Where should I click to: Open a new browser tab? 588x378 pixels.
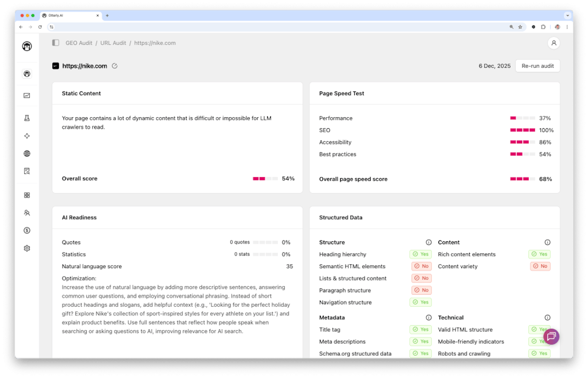click(107, 16)
